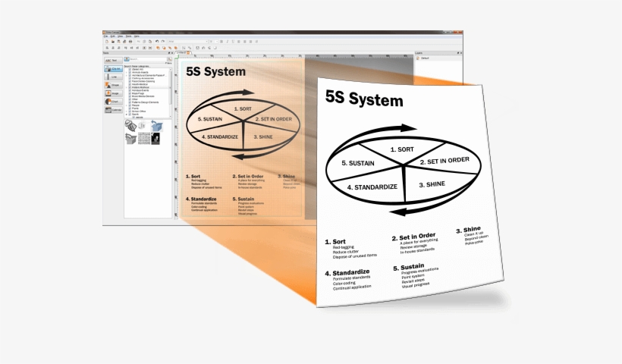The width and height of the screenshot is (622, 364).
Task: Select the Patterns-Design Elements category row
Action: coord(145,102)
